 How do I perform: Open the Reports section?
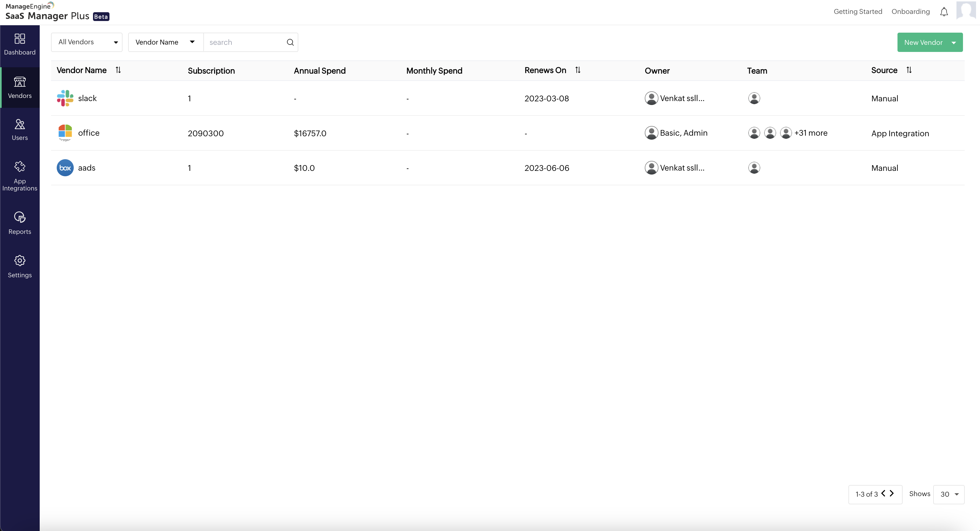point(20,223)
